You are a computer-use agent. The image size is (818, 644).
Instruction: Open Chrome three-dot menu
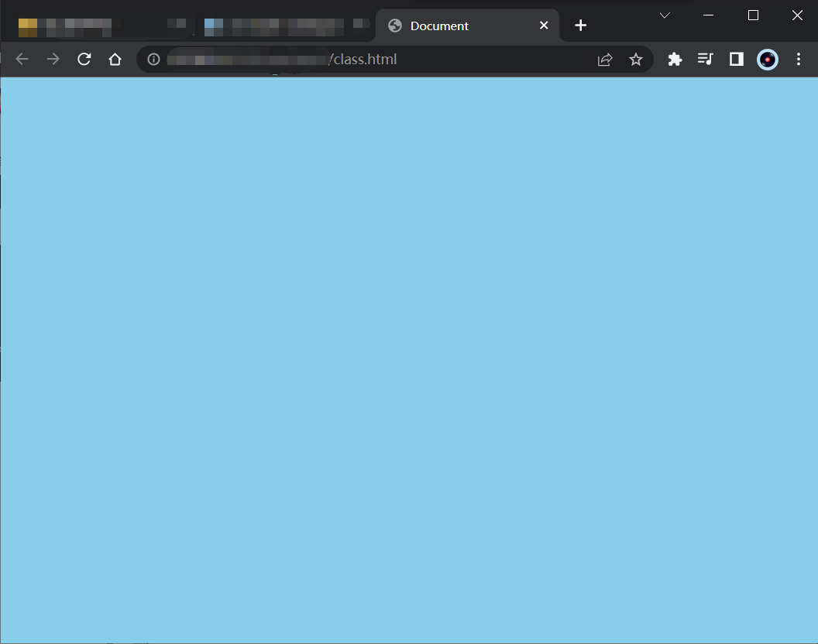point(798,59)
